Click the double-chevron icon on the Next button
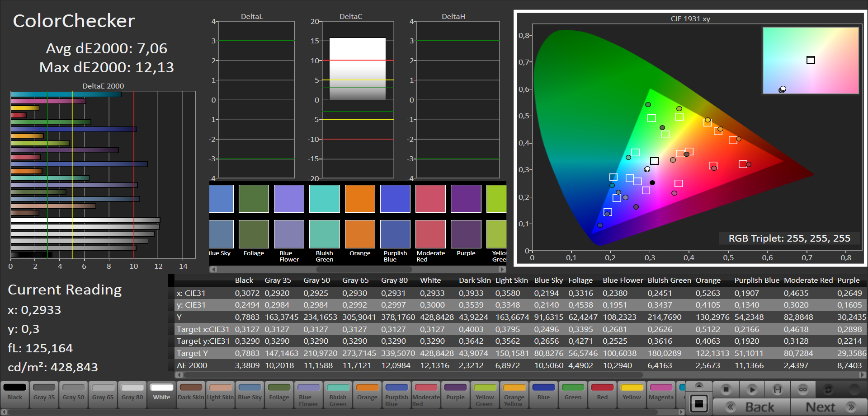Viewport: 868px width, 416px height. point(851,407)
